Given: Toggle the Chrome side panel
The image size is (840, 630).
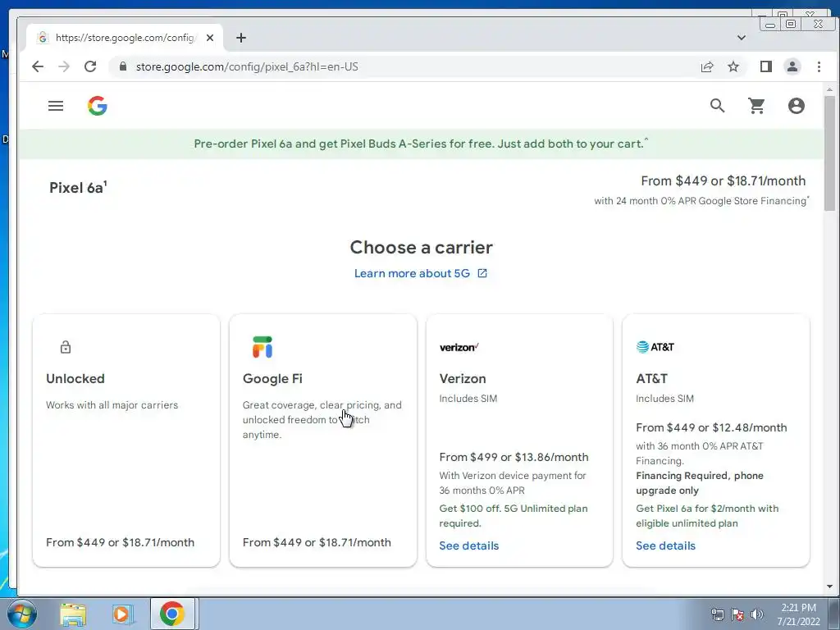Looking at the screenshot, I should tap(766, 66).
